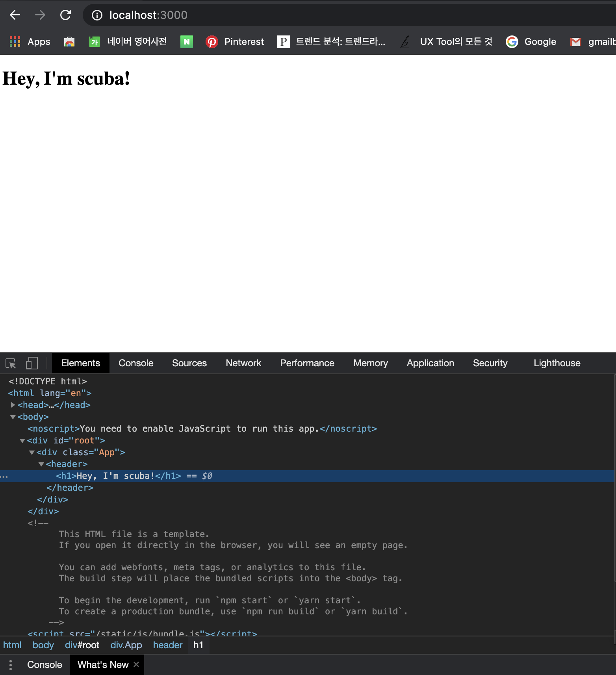Reload the localhost page
616x675 pixels.
point(65,15)
